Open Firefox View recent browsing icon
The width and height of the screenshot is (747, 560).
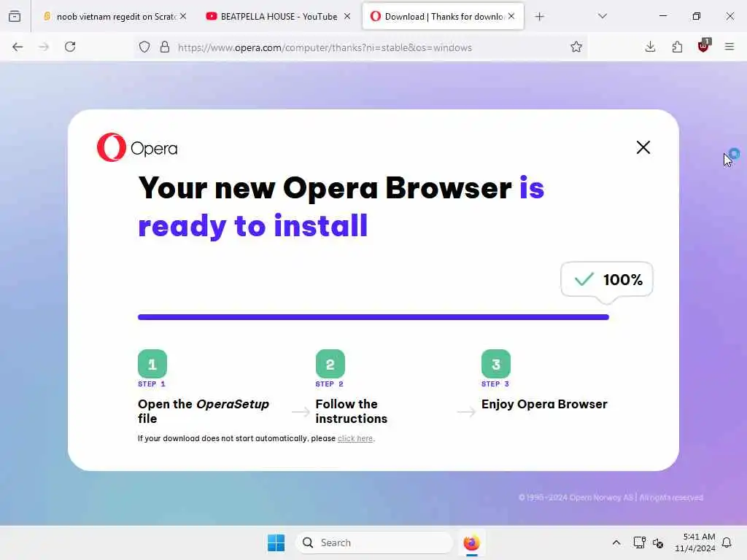[15, 16]
